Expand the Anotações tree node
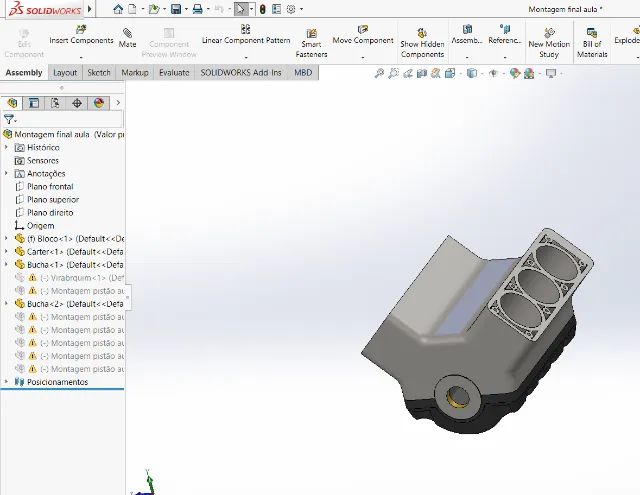This screenshot has width=640, height=495. (x=6, y=173)
